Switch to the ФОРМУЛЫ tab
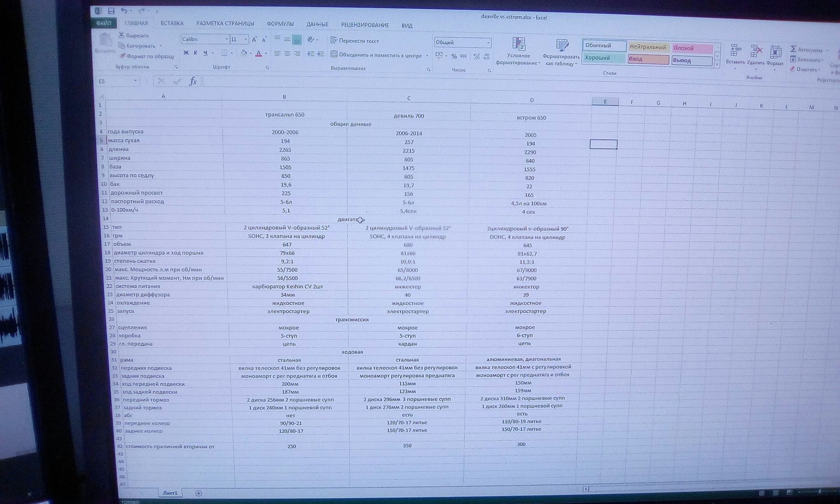The image size is (840, 504). tap(280, 24)
